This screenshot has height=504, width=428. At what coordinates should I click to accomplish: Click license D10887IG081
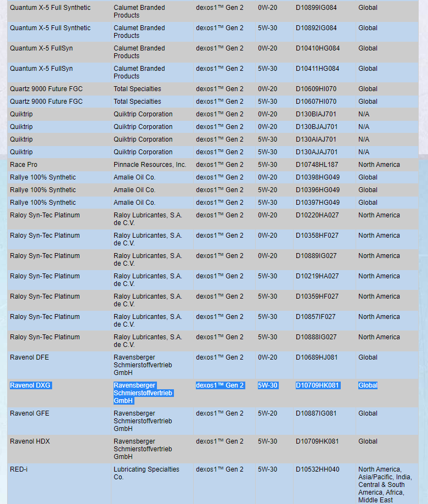point(316,413)
